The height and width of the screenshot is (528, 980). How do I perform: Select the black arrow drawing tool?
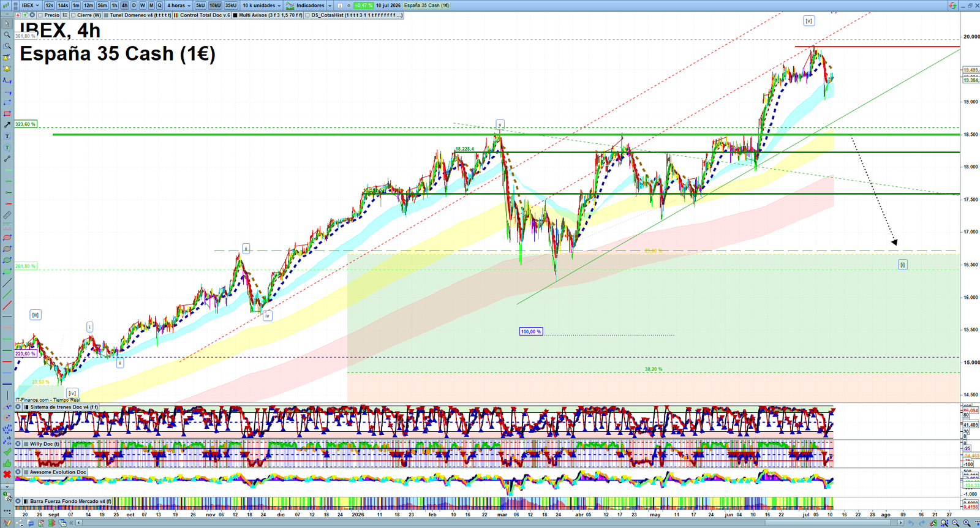(7, 125)
